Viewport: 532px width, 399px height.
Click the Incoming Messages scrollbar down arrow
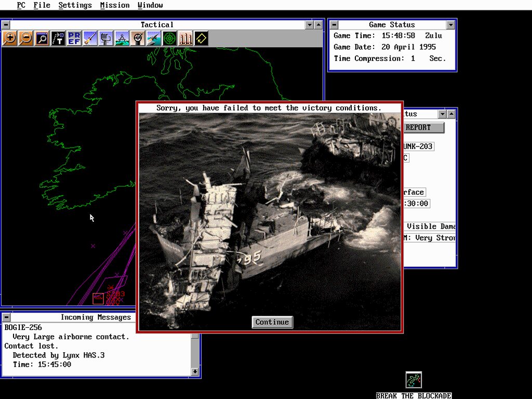click(x=195, y=371)
